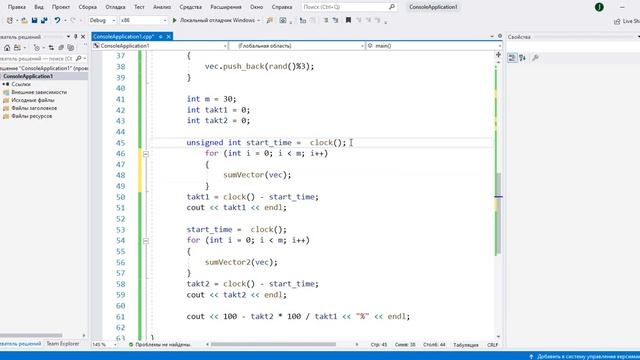640x360 pixels.
Task: Click Solution Explorer Home icon
Action: tap(7, 48)
